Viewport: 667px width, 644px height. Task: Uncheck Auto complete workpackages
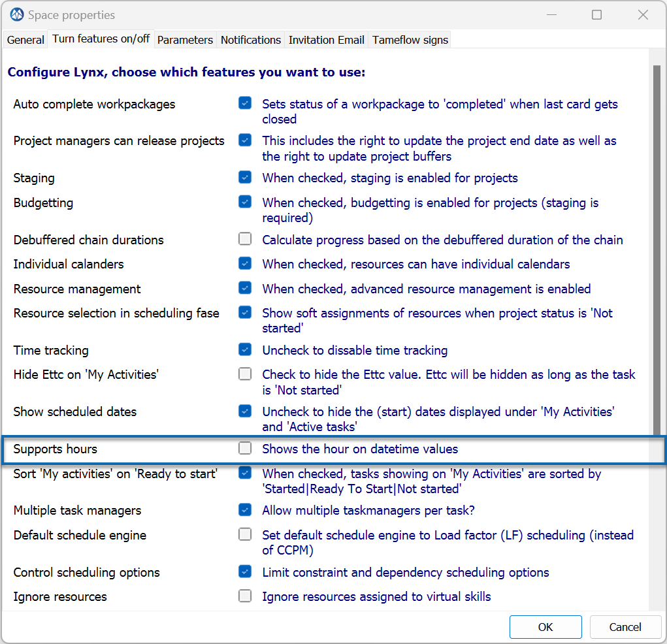(245, 103)
